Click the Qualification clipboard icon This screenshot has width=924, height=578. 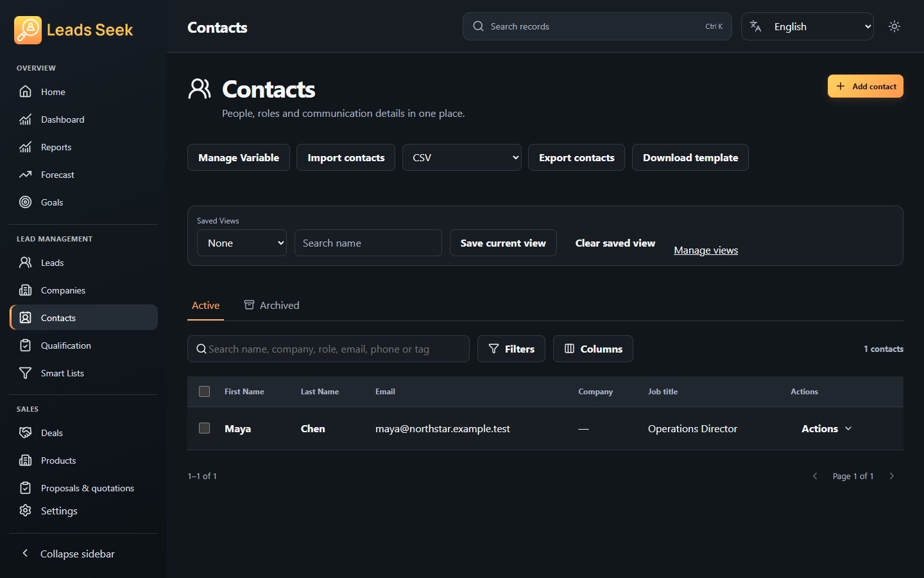[x=25, y=346]
